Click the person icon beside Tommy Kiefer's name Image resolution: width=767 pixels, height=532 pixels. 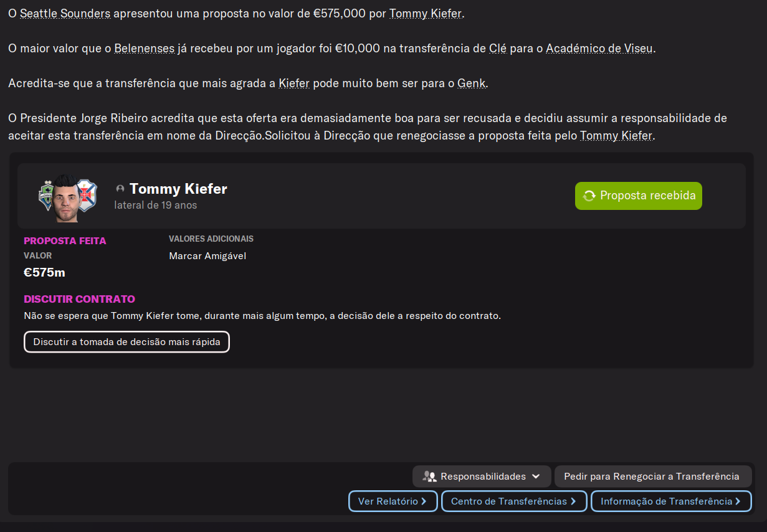pyautogui.click(x=120, y=189)
